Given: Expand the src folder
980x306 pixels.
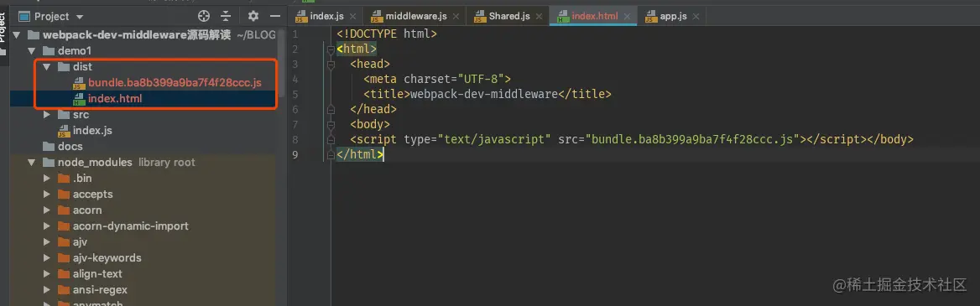Looking at the screenshot, I should coord(47,115).
